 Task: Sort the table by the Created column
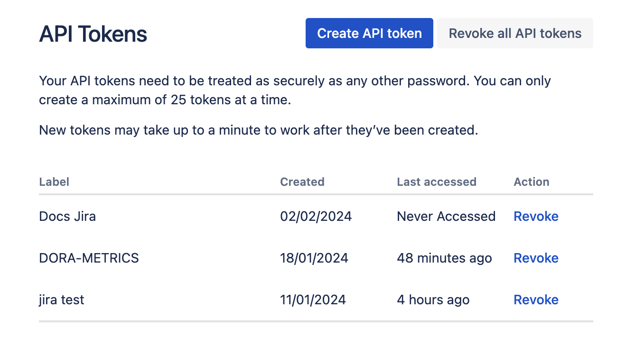(302, 182)
